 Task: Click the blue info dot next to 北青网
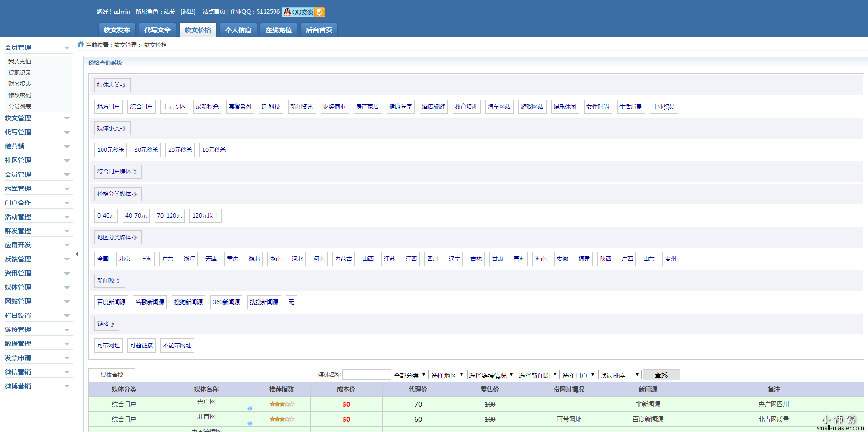250,424
